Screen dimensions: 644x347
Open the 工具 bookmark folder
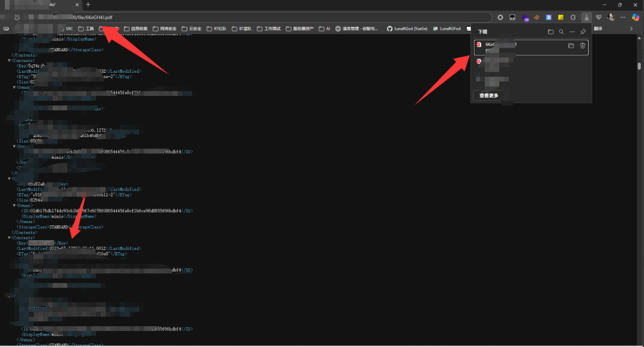(x=86, y=29)
